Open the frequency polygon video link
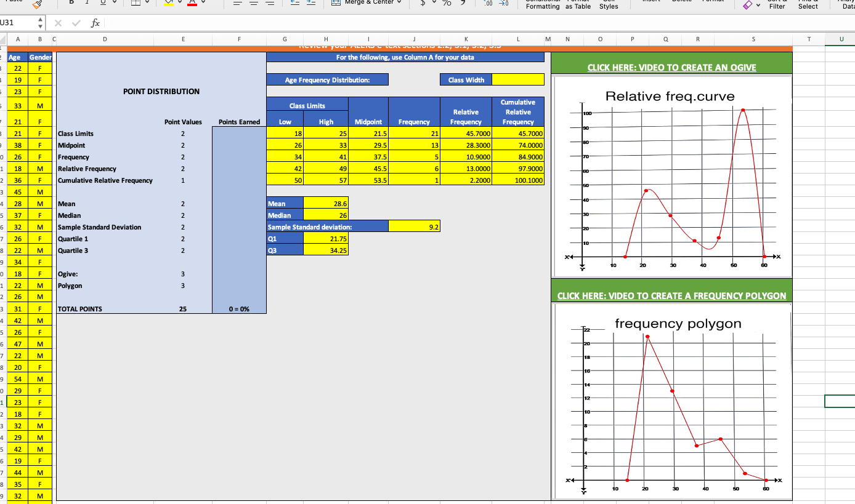Image resolution: width=855 pixels, height=504 pixels. coord(671,295)
